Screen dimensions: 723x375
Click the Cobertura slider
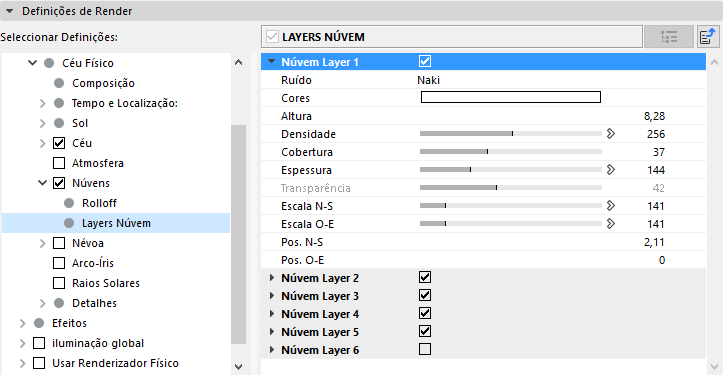point(510,152)
